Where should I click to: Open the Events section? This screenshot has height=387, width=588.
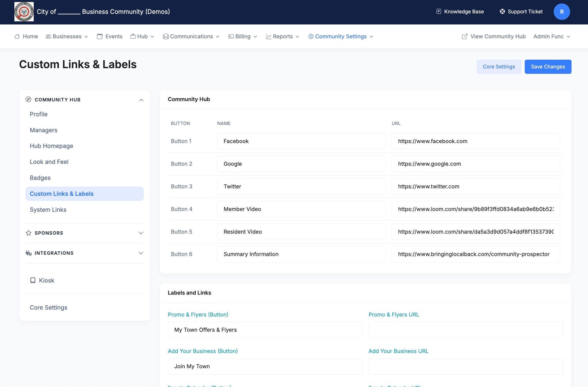(x=110, y=36)
